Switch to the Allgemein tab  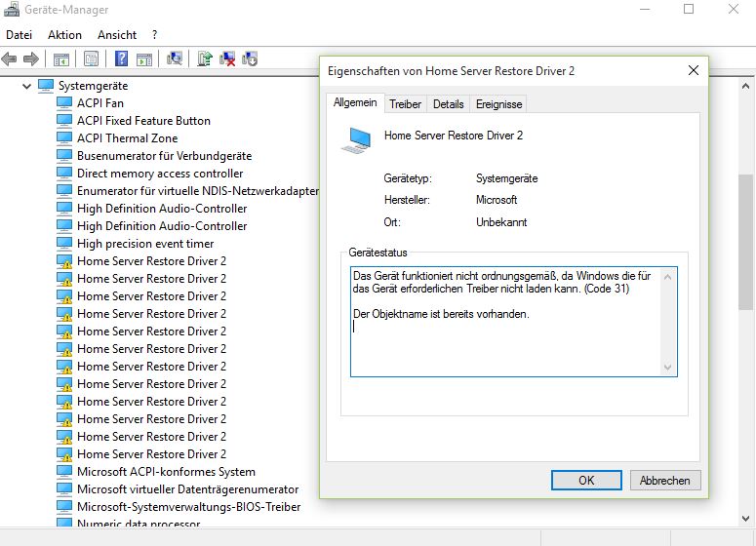click(355, 102)
